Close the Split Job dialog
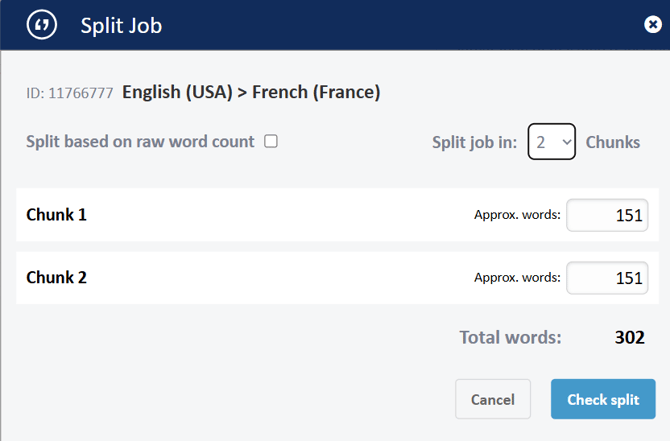This screenshot has height=441, width=670. [x=652, y=25]
